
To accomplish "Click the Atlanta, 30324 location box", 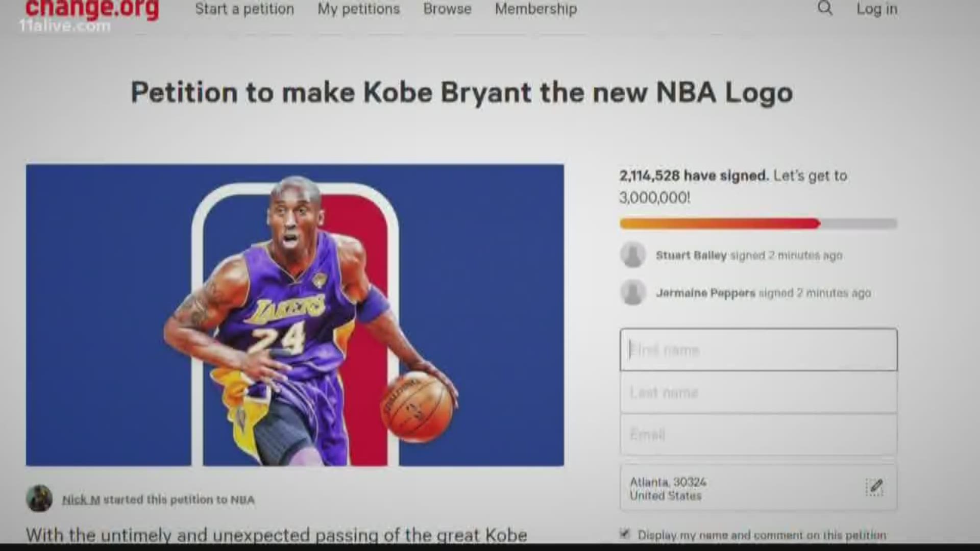I will point(758,488).
